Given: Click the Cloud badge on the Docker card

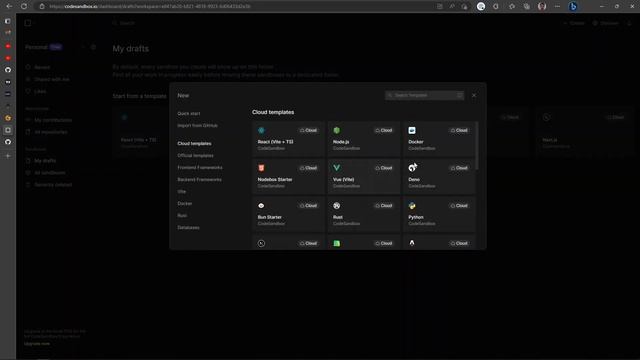Looking at the screenshot, I should point(459,130).
